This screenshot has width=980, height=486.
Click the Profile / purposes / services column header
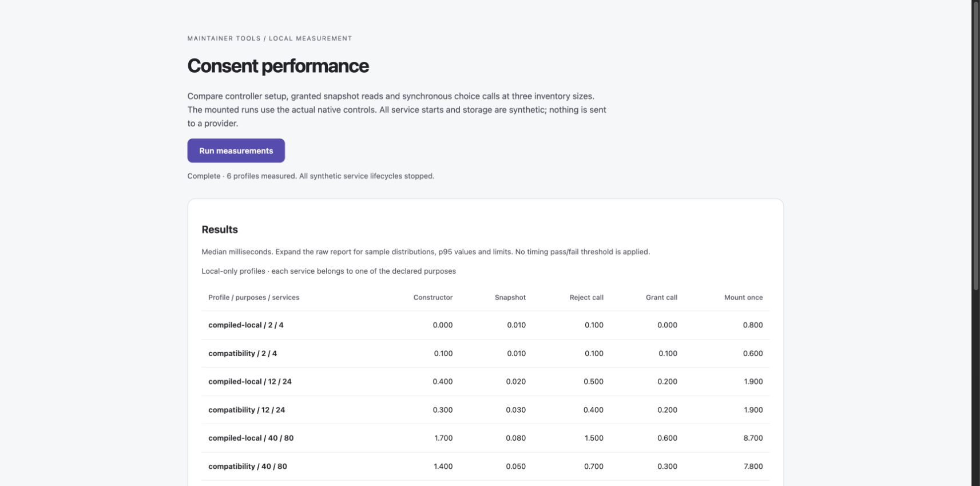[x=254, y=297]
